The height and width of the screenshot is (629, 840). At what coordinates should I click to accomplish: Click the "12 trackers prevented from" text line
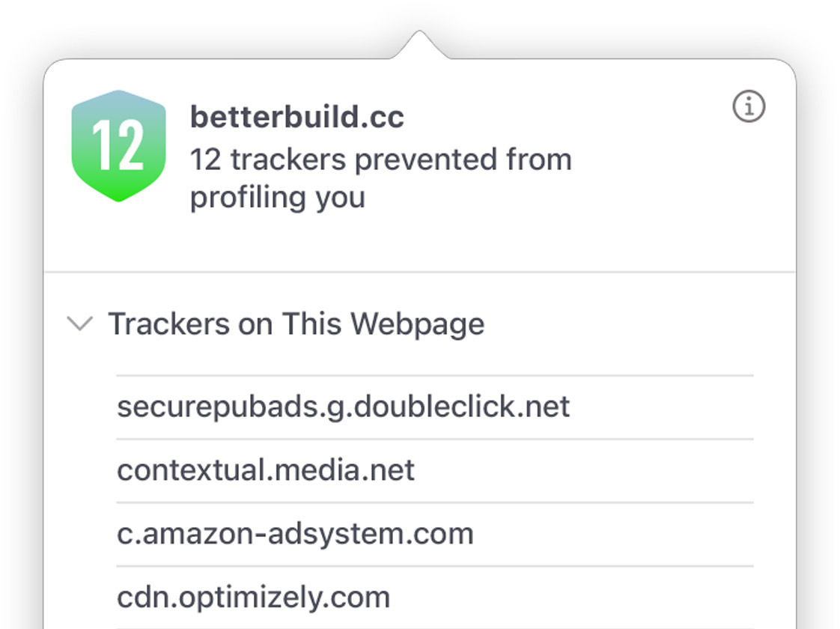pyautogui.click(x=380, y=159)
